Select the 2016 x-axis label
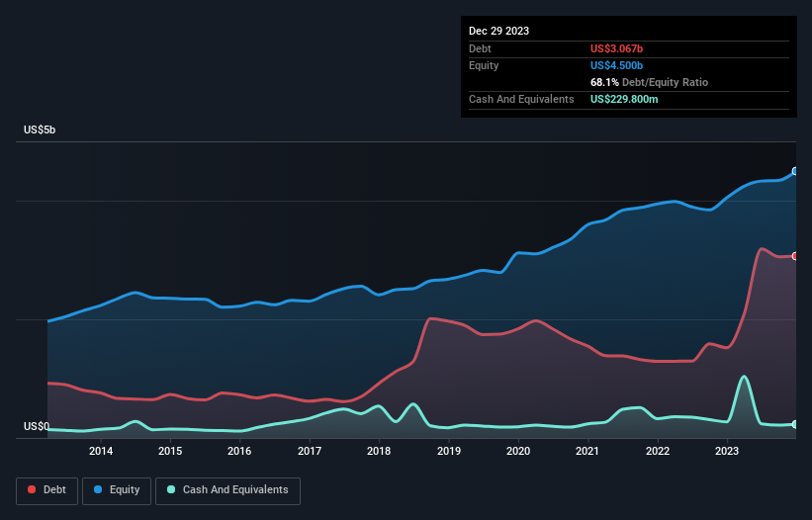Screen dimensions: 812x520 coord(239,451)
